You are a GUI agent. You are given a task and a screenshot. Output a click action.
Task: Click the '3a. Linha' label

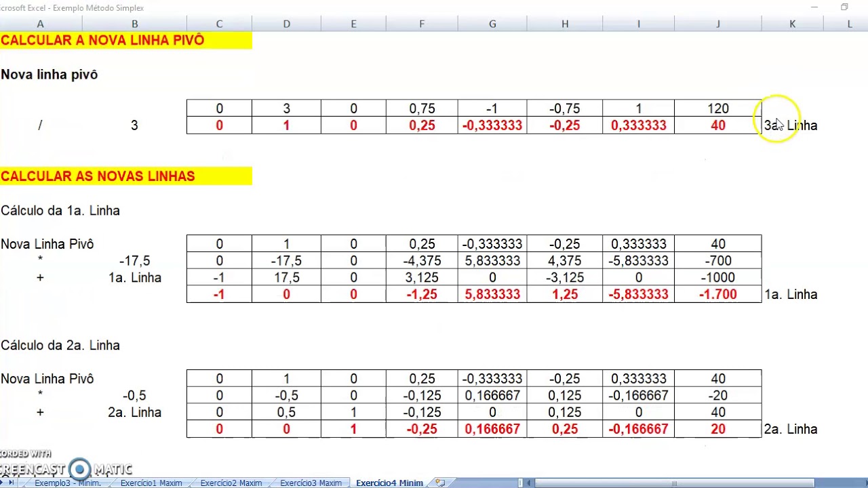(791, 125)
